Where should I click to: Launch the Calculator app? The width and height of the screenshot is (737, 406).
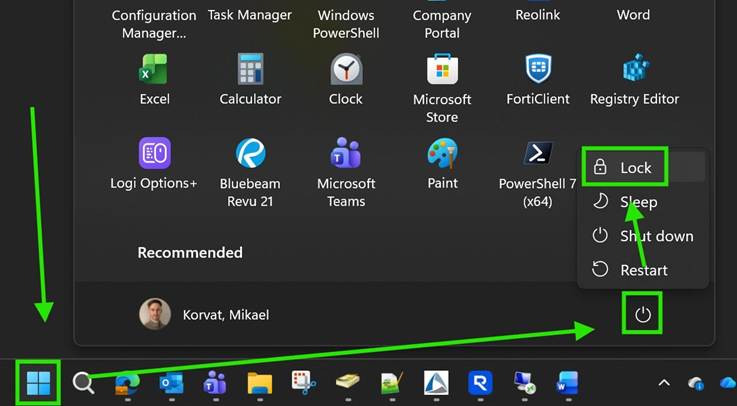tap(250, 79)
